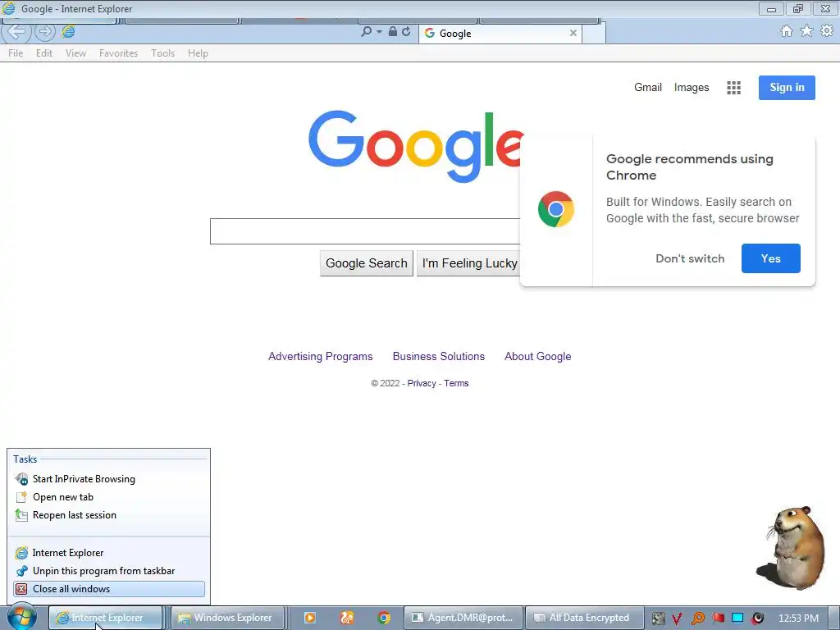Click the Chrome logo in the popup

click(x=556, y=209)
